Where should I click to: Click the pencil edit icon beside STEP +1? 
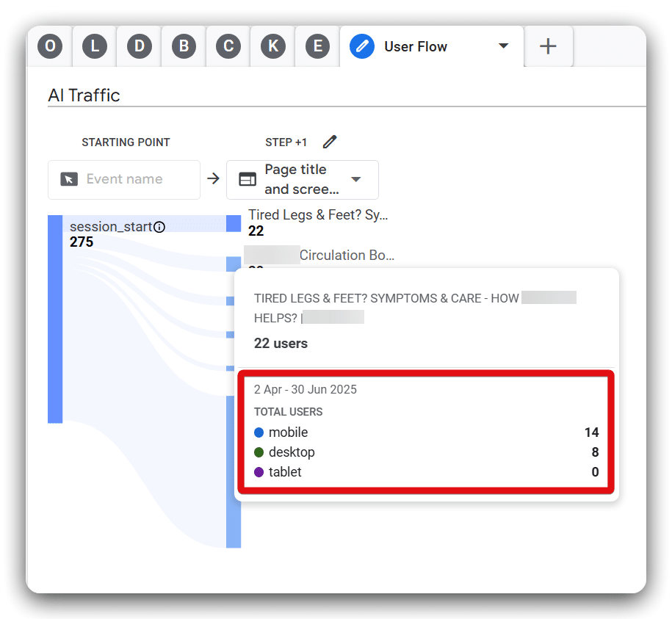coord(330,142)
